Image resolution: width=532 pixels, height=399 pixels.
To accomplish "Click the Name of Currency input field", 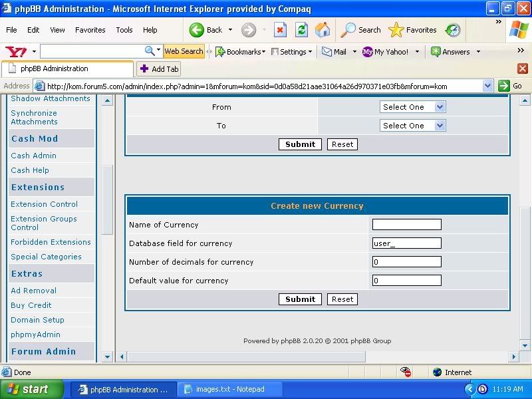I will coord(406,225).
